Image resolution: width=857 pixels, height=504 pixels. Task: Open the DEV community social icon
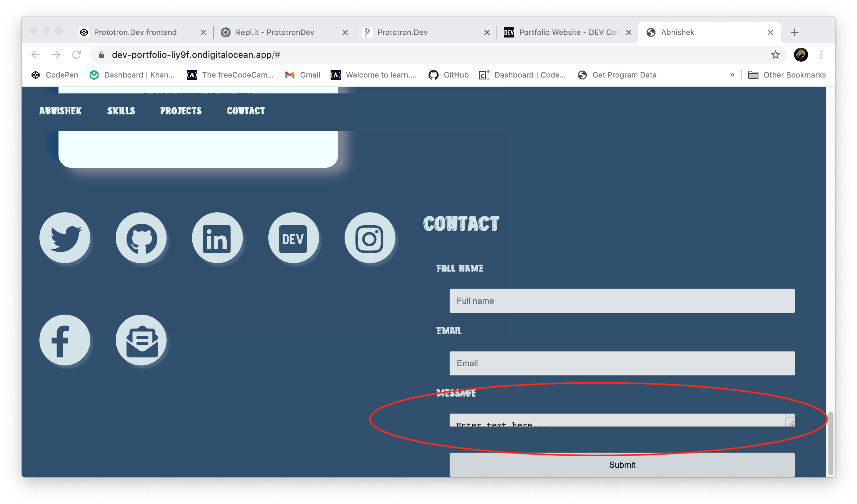[x=293, y=238]
